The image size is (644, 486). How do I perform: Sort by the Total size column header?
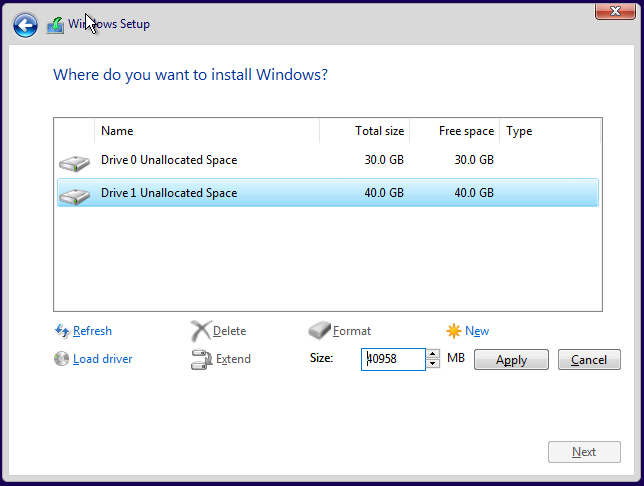click(x=365, y=131)
